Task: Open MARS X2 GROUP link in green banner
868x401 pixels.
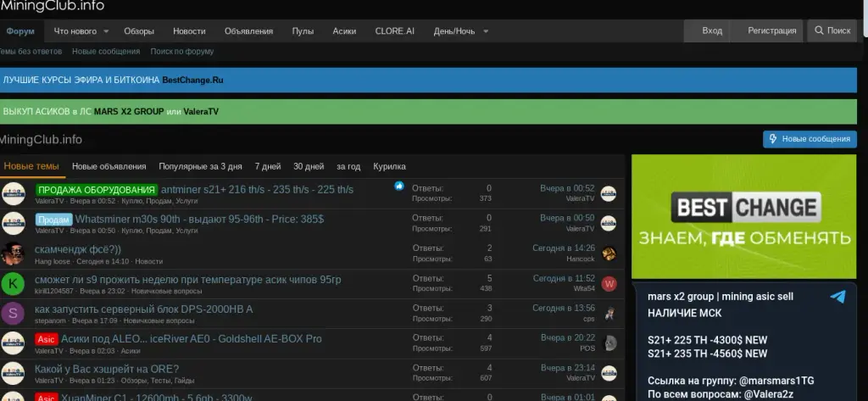Action: click(x=129, y=111)
